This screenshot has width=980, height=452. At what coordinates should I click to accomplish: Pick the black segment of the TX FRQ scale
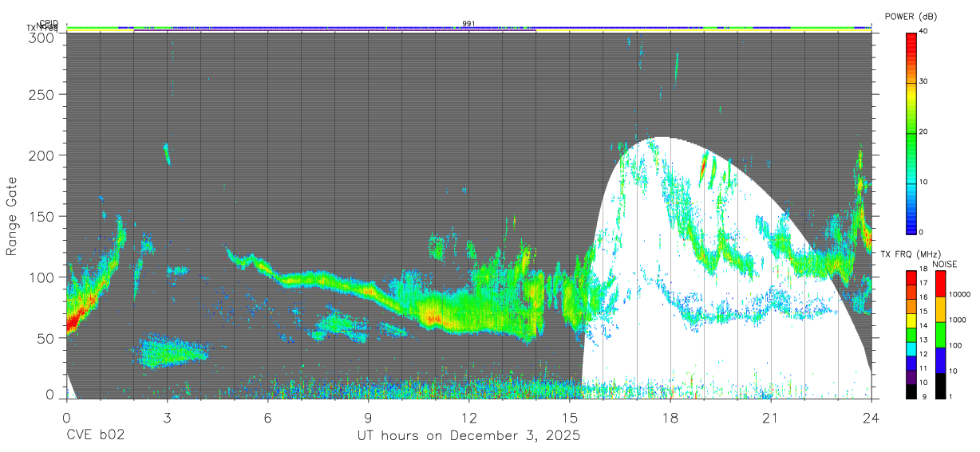(x=911, y=390)
